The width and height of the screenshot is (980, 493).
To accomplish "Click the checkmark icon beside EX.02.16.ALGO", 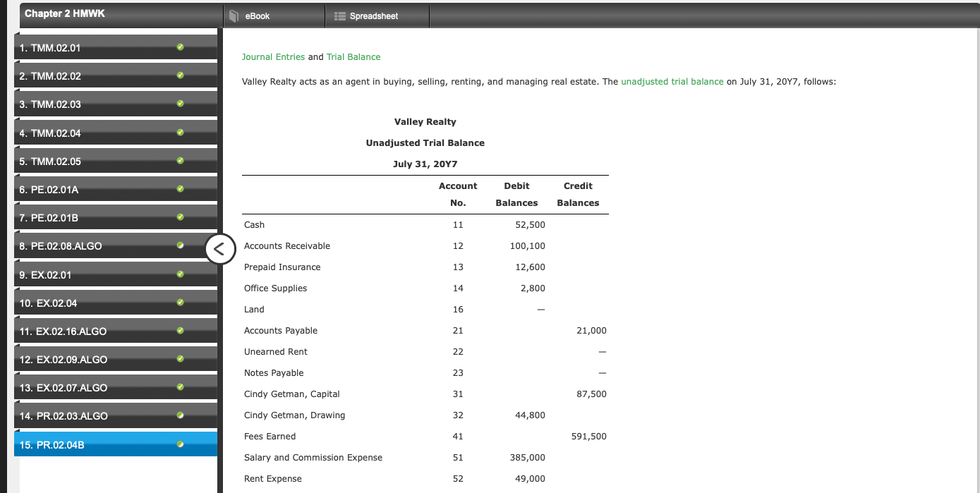I will tap(181, 331).
